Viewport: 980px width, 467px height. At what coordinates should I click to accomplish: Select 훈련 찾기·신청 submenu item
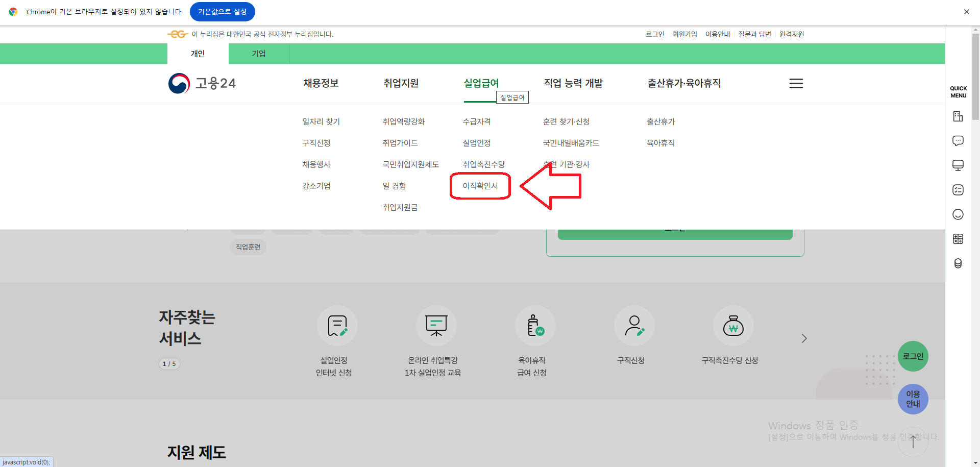pos(566,121)
